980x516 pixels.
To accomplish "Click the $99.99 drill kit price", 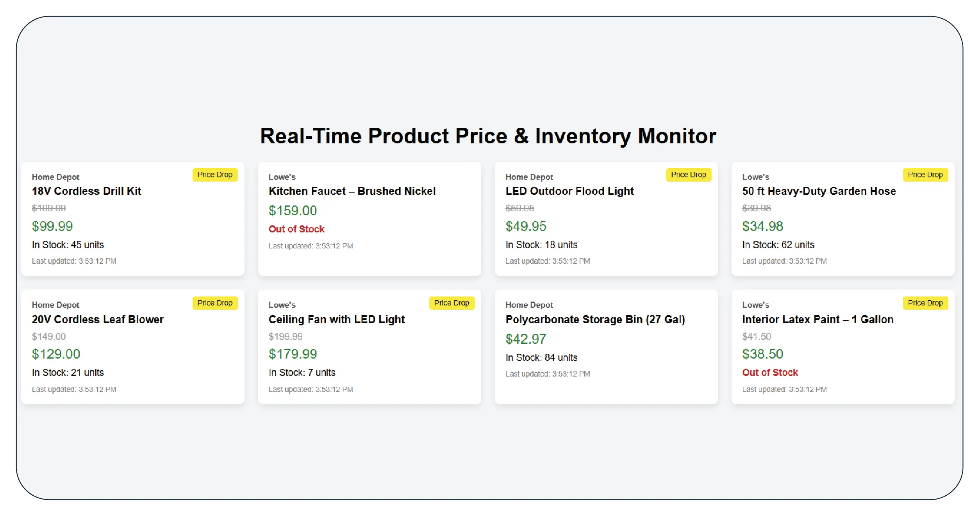I will pyautogui.click(x=52, y=226).
